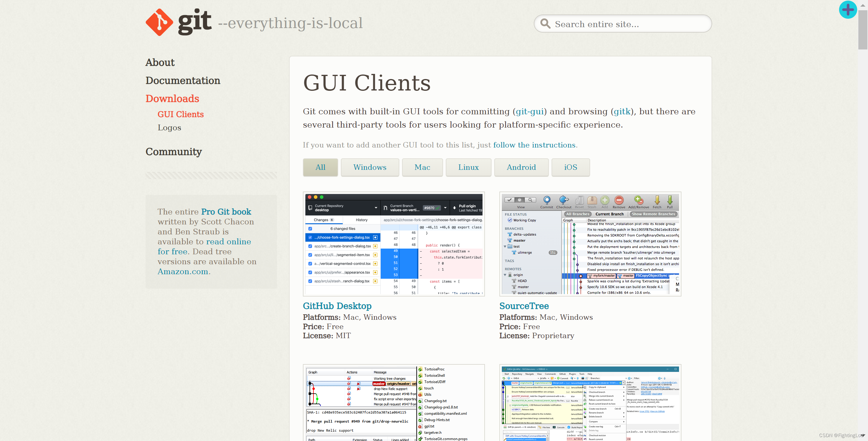
Task: Click the page's vertical scrollbar thumb
Action: [x=863, y=30]
